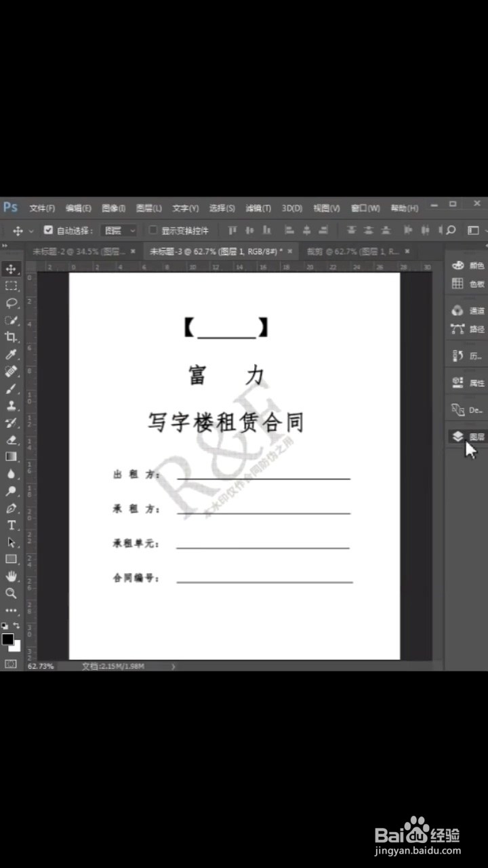Viewport: 488px width, 868px height.
Task: Select the History Brush tool
Action: coord(11,422)
